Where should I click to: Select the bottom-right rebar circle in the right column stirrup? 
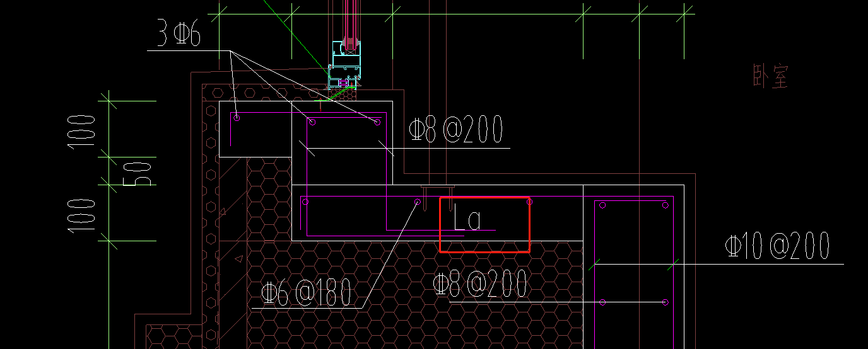coord(665,302)
